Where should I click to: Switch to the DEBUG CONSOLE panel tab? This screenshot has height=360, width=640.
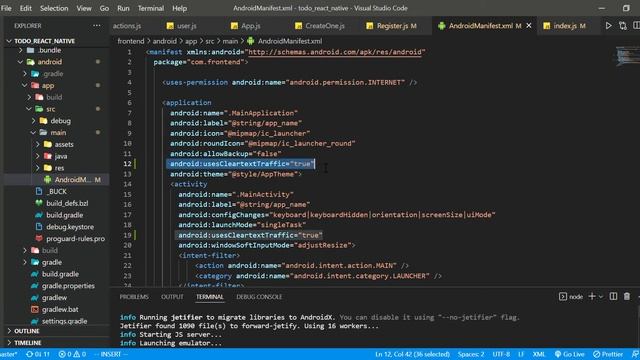coord(259,297)
